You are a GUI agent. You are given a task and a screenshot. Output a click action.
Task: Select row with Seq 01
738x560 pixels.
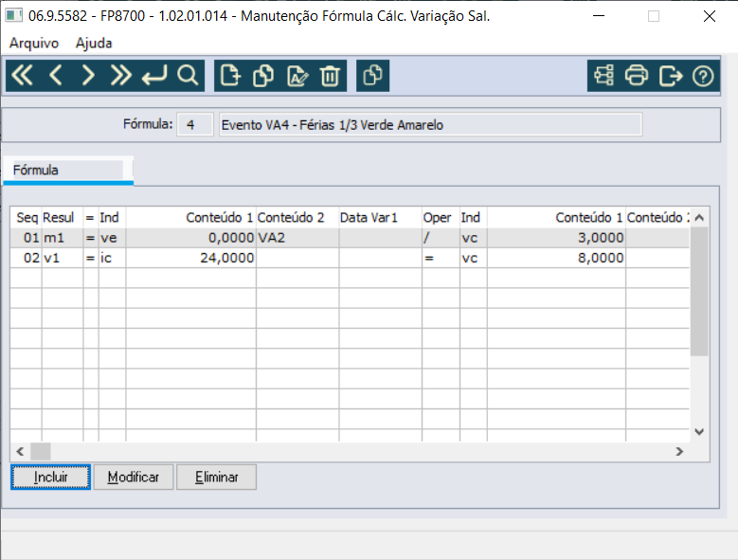point(350,238)
